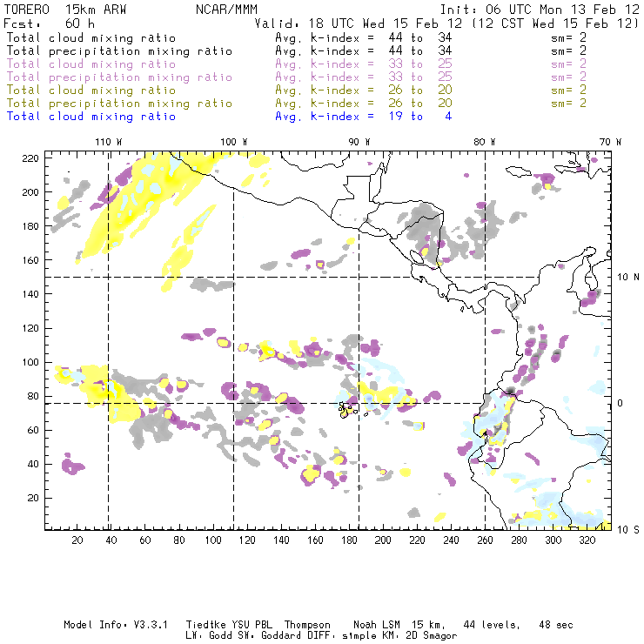
Task: Click the "220" tick on the vertical axis
Action: tap(30, 158)
